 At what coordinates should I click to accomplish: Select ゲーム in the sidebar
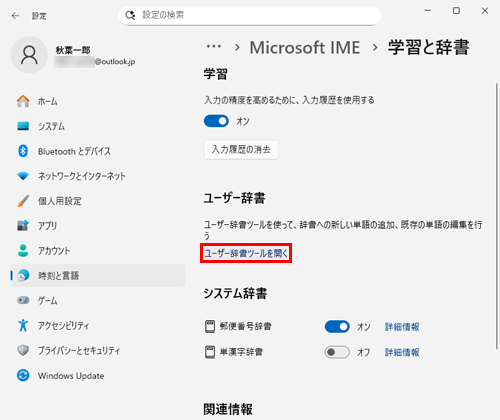[x=98, y=300]
